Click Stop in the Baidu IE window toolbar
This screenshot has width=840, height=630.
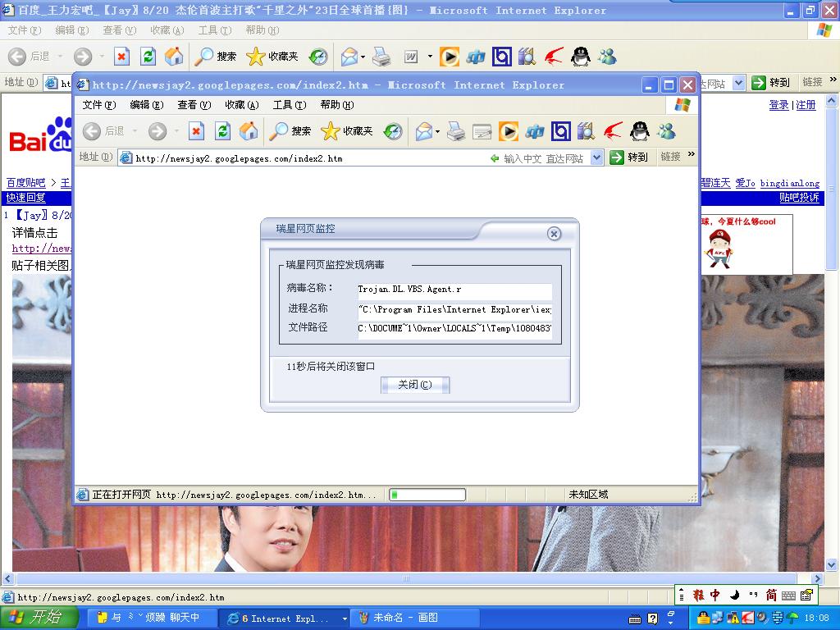pyautogui.click(x=122, y=57)
